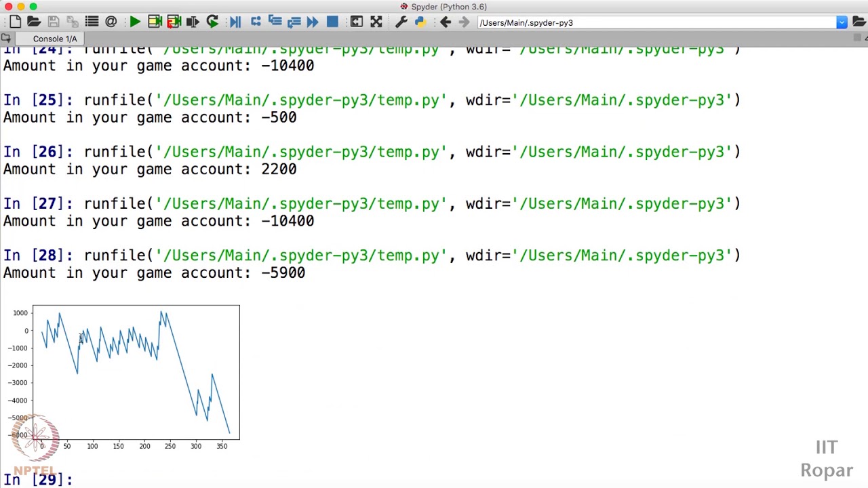Click the In [25] runfile line
The height and width of the screenshot is (488, 868).
372,100
